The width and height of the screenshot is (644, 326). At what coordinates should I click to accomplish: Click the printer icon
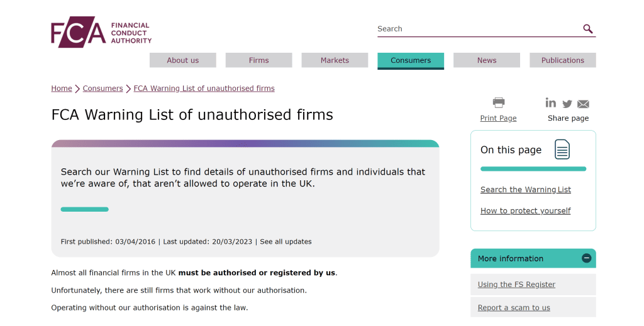pyautogui.click(x=499, y=102)
